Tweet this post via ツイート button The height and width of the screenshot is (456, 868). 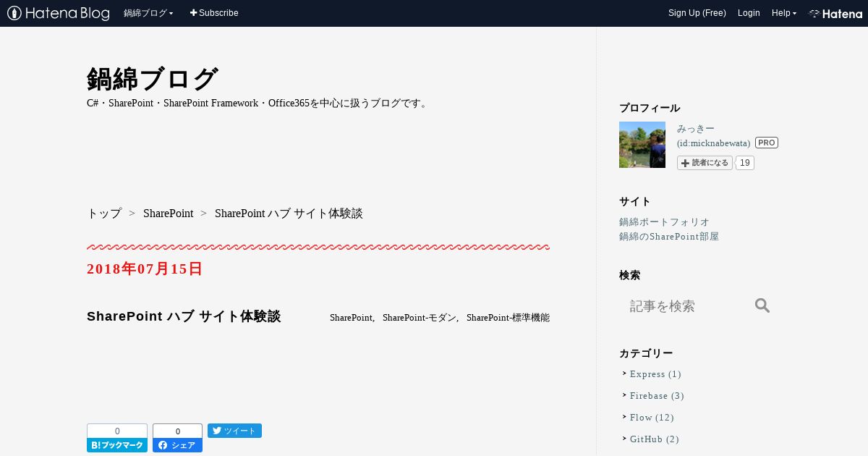pyautogui.click(x=234, y=431)
